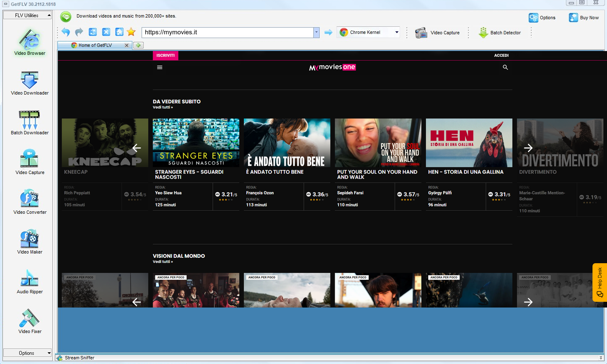Open the Video Maker tool

point(29,241)
